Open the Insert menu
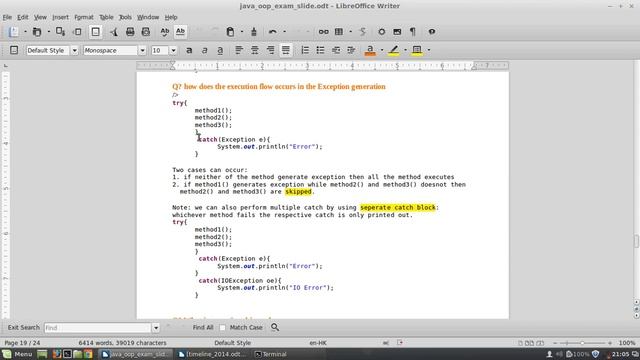The height and width of the screenshot is (360, 640). tap(60, 17)
